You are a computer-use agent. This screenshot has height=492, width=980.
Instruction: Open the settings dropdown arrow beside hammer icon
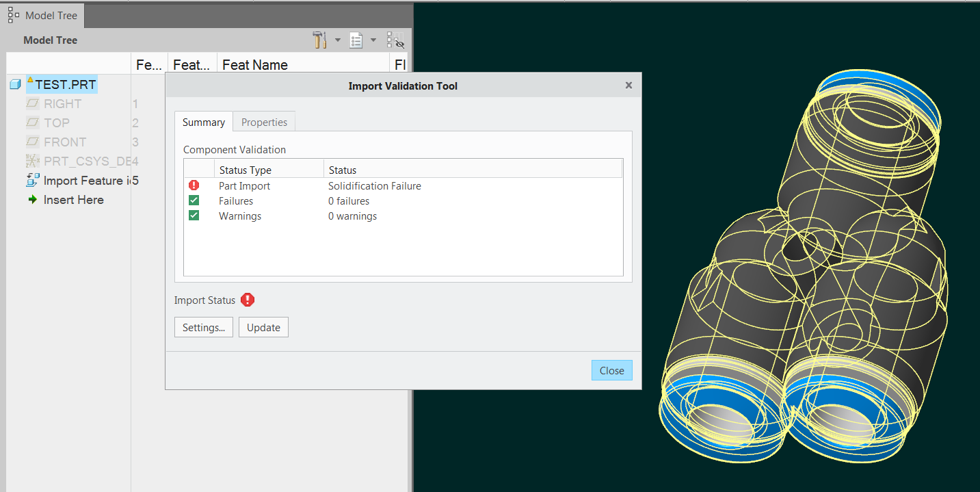[x=337, y=40]
